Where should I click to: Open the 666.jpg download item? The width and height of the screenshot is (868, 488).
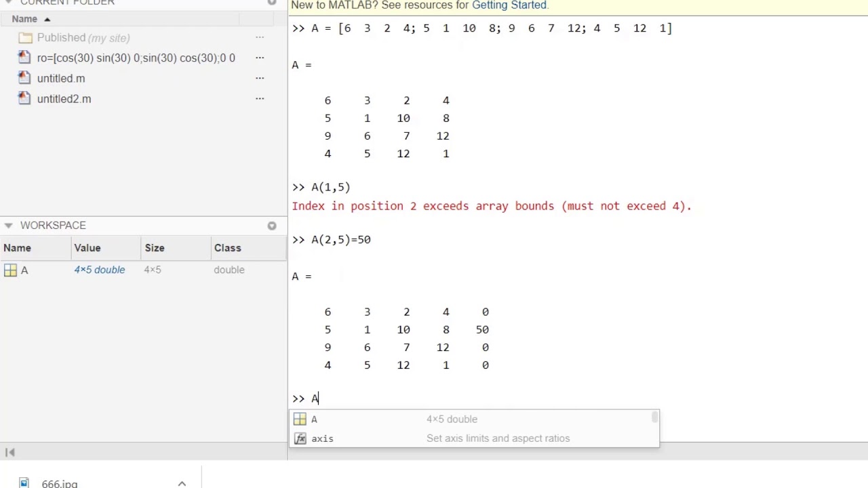60,483
